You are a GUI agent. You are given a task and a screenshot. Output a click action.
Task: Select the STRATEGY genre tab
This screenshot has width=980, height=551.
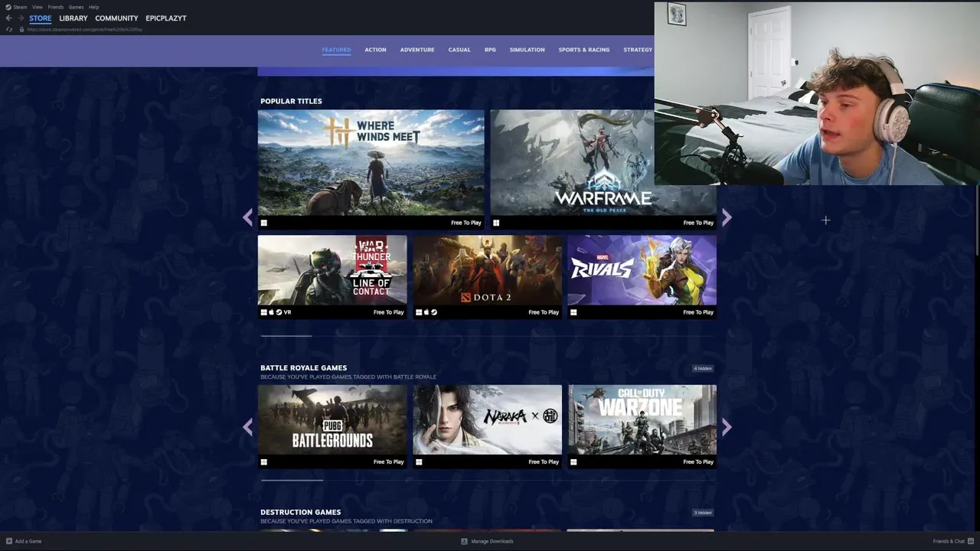pyautogui.click(x=638, y=50)
